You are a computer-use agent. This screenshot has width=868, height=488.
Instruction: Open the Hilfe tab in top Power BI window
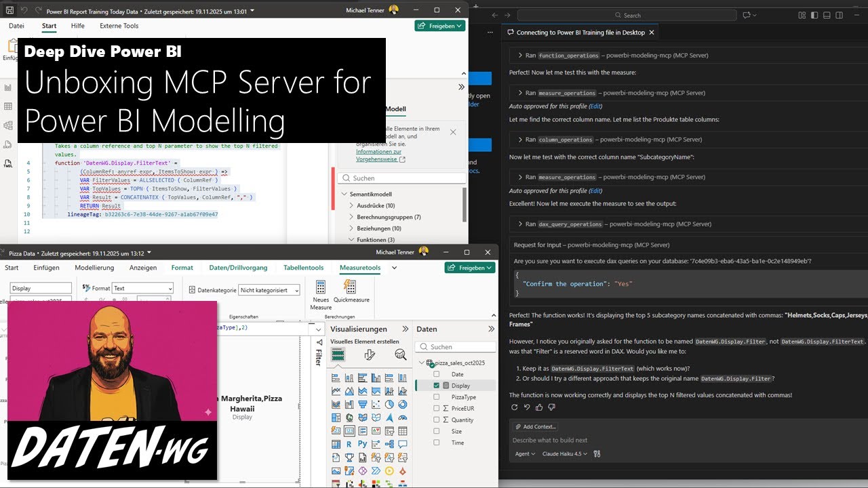(78, 26)
